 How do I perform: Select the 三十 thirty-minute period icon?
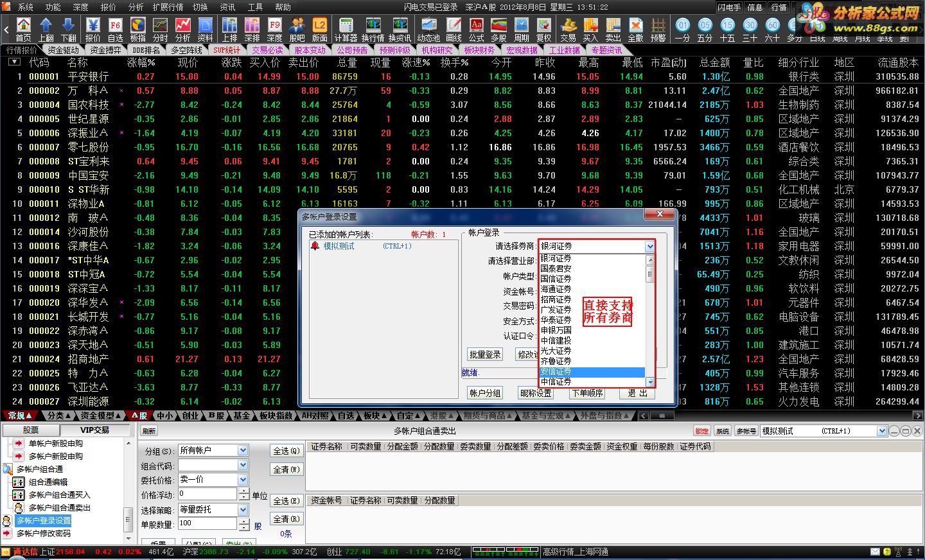[750, 29]
